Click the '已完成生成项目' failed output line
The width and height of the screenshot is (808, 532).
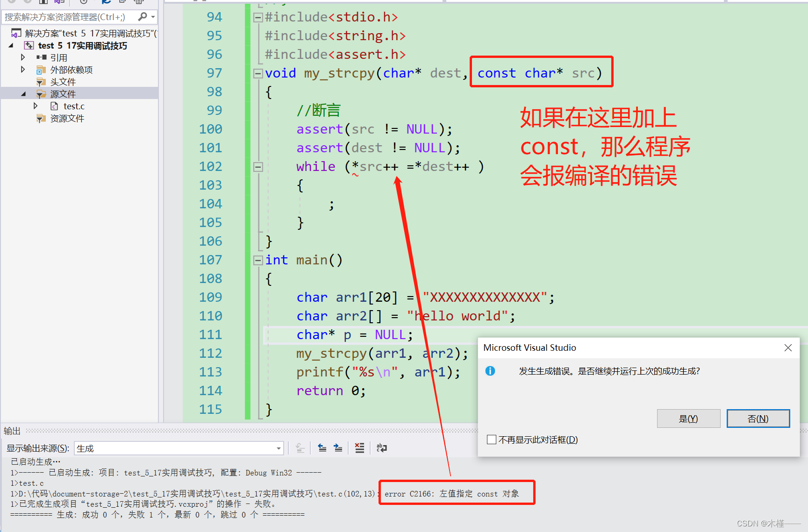(143, 504)
